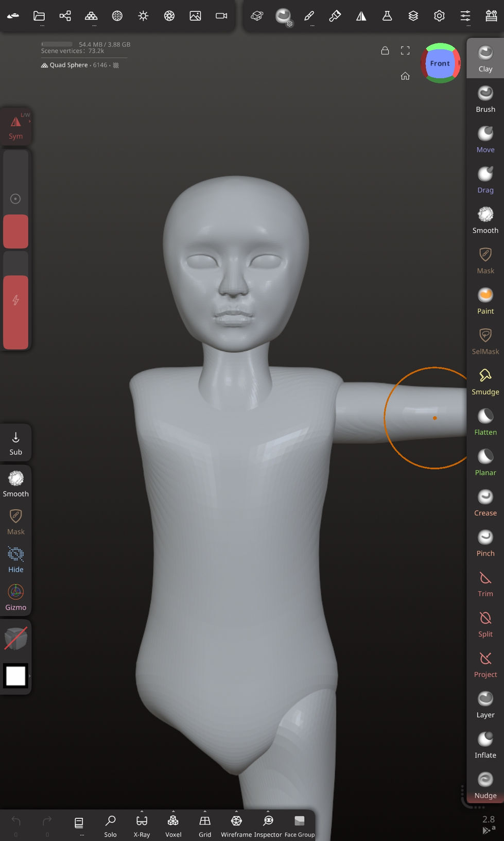The image size is (504, 841).
Task: Open the Layers stack menu
Action: (x=413, y=16)
